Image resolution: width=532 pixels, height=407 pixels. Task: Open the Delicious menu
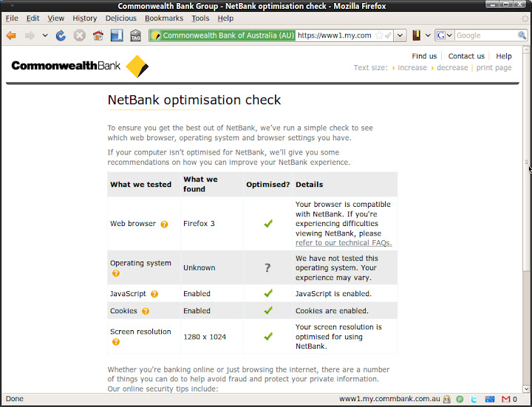120,18
